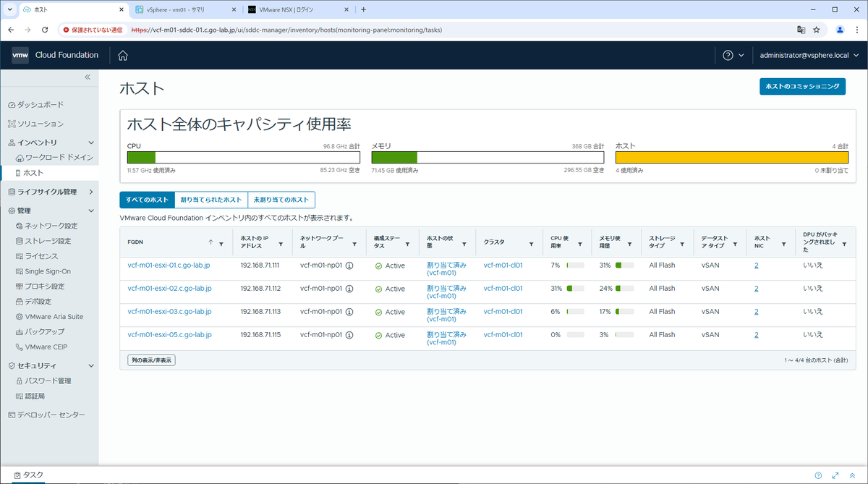Show network pool info for esxi-05 row
868x484 pixels.
pos(349,335)
